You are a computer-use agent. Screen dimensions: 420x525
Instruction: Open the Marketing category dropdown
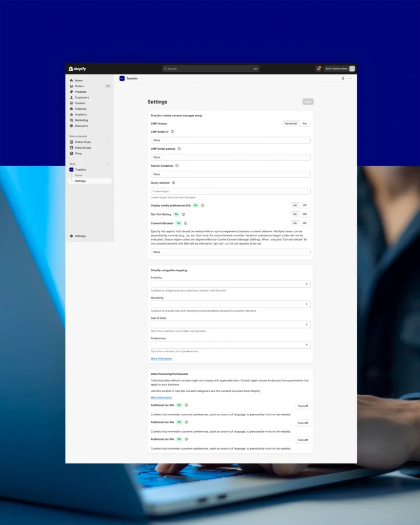[x=230, y=305]
